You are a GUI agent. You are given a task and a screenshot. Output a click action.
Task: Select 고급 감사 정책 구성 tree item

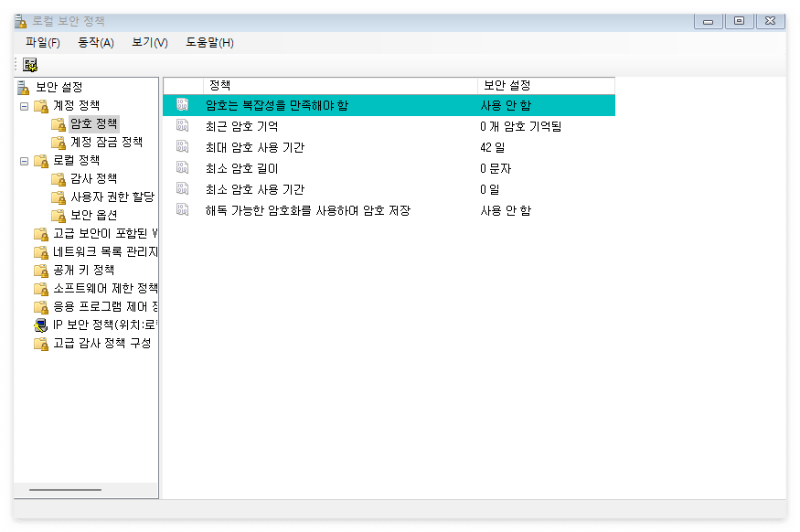pos(102,344)
